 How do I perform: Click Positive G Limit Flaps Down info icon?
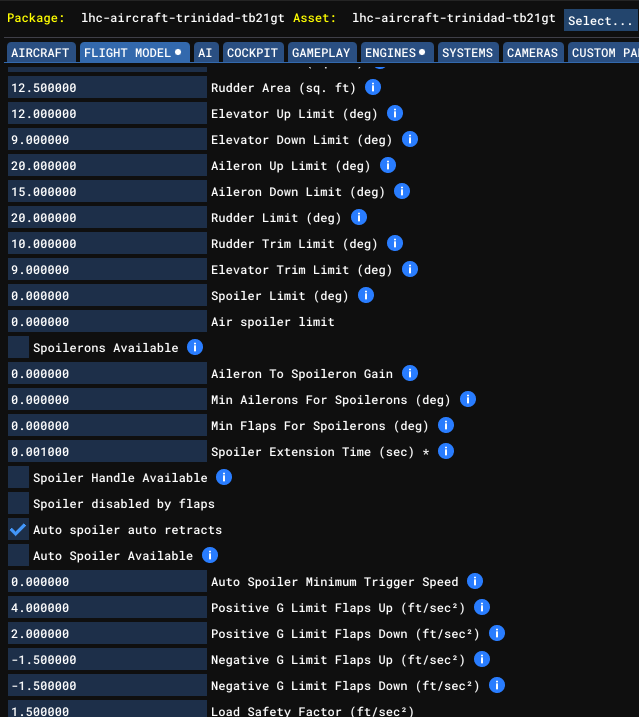497,633
